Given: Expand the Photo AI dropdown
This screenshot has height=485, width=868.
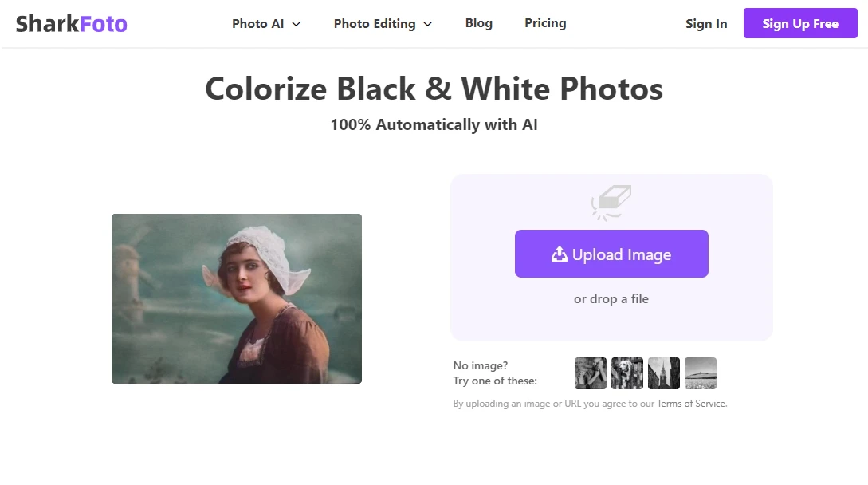Looking at the screenshot, I should coord(266,23).
